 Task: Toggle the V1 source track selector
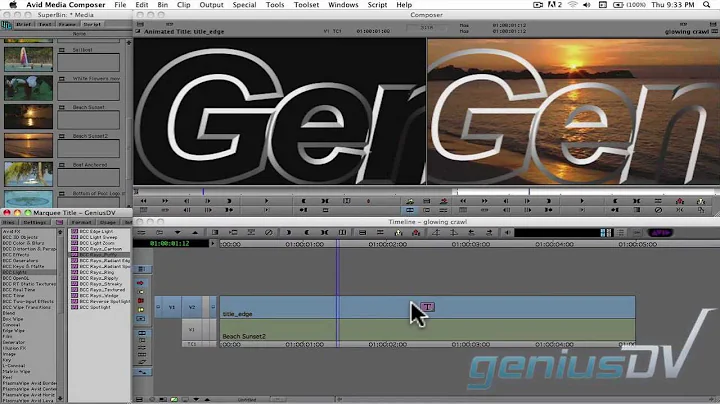click(172, 307)
